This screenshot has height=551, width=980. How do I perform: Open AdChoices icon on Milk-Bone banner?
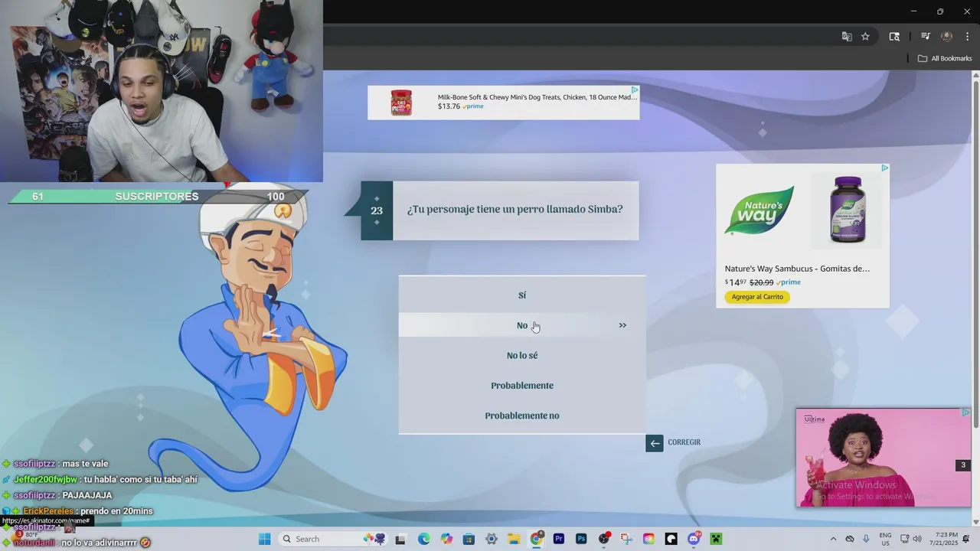634,90
